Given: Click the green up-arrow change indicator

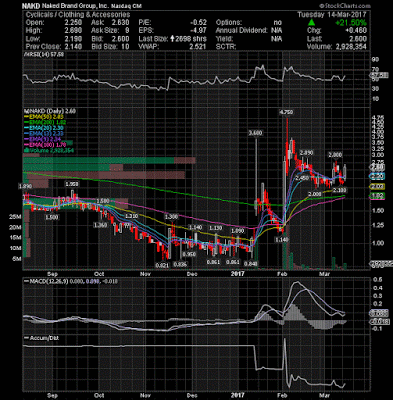Looking at the screenshot, I should coord(311,22).
